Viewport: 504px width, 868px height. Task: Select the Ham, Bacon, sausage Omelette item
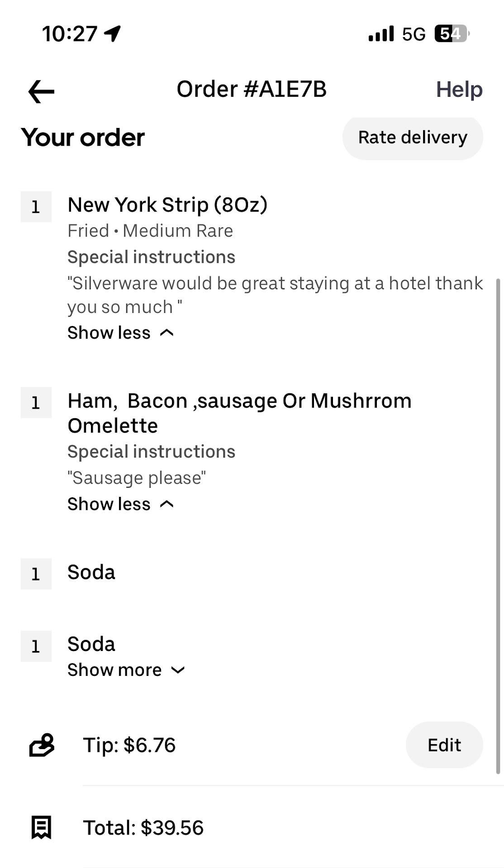tap(239, 413)
